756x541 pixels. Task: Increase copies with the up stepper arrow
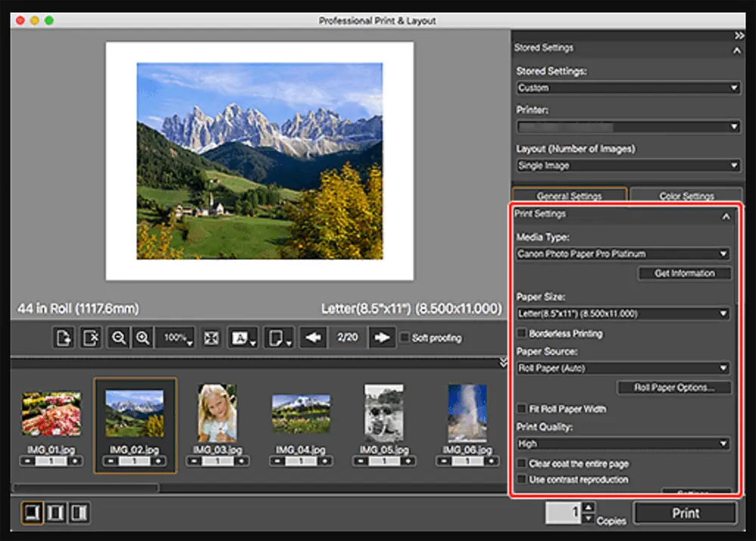(x=588, y=507)
